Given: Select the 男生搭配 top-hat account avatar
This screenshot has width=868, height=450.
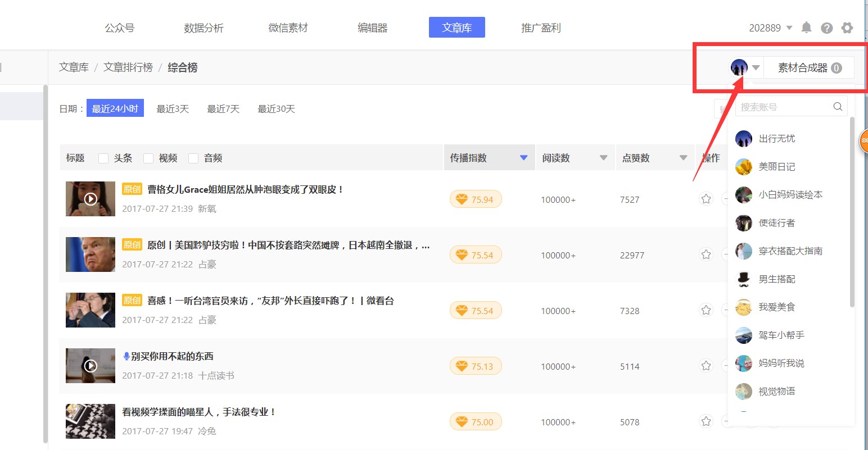Looking at the screenshot, I should pos(744,279).
